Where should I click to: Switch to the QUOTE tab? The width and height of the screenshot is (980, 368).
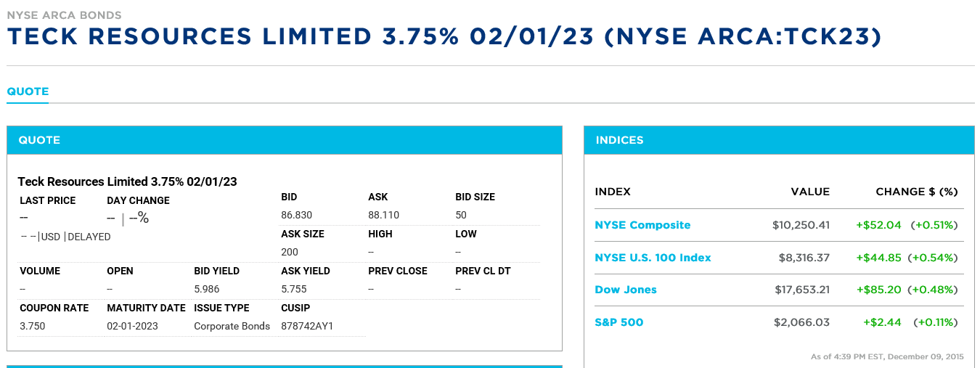28,91
